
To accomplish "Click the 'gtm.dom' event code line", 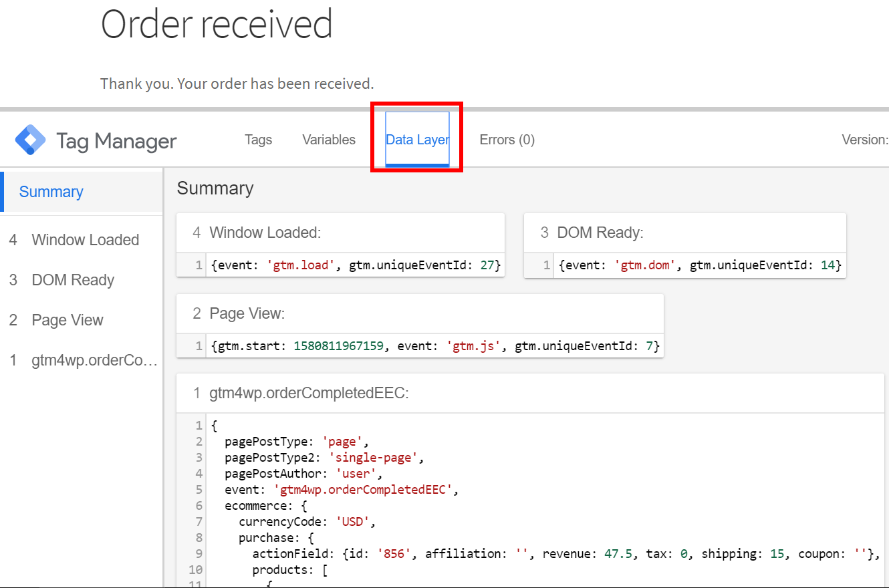I will click(699, 265).
